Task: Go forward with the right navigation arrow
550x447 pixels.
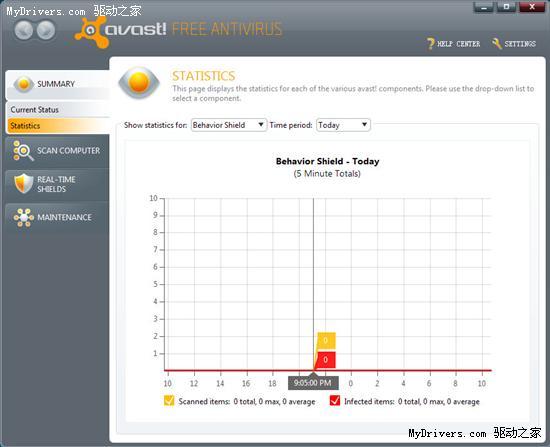Action: coord(46,30)
